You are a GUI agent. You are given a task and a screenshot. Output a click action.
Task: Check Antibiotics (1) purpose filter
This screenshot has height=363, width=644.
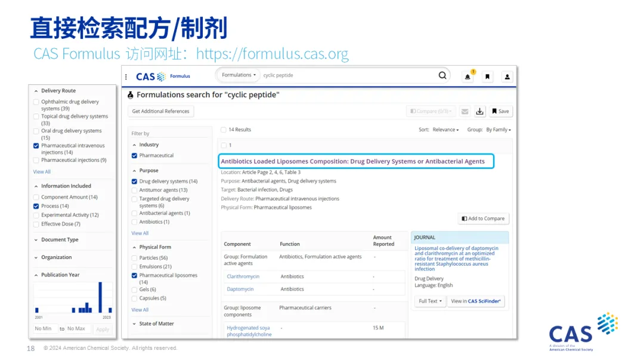coord(134,222)
